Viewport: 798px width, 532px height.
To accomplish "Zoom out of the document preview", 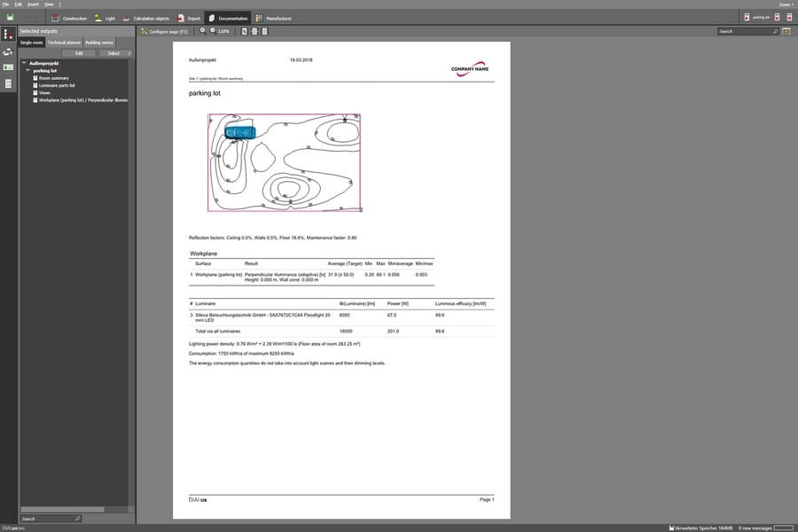I will point(213,31).
